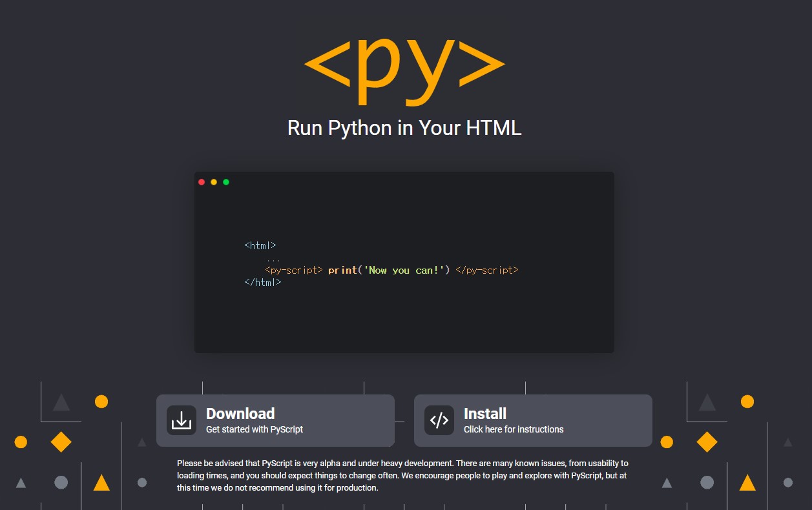Image resolution: width=812 pixels, height=510 pixels.
Task: Click the "Run Python in Your HTML" heading
Action: tap(404, 127)
